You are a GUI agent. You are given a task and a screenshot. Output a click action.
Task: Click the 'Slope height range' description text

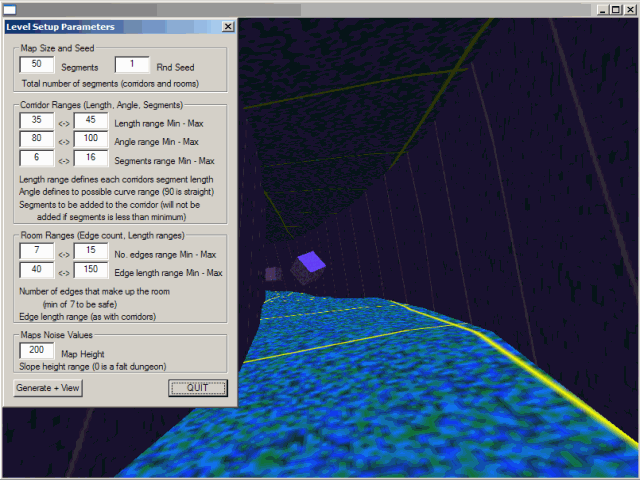(93, 367)
